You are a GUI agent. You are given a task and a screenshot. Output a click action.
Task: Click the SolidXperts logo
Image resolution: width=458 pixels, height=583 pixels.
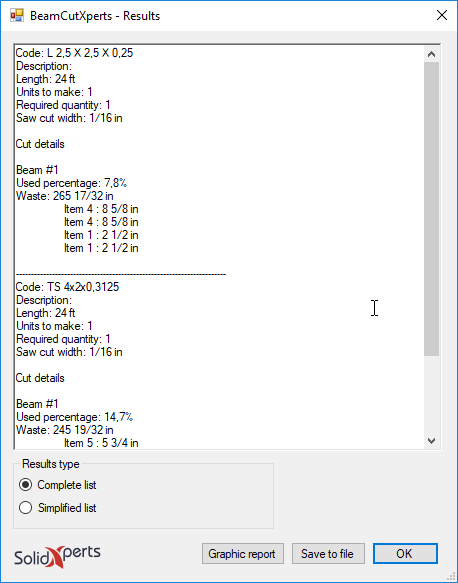tap(57, 557)
